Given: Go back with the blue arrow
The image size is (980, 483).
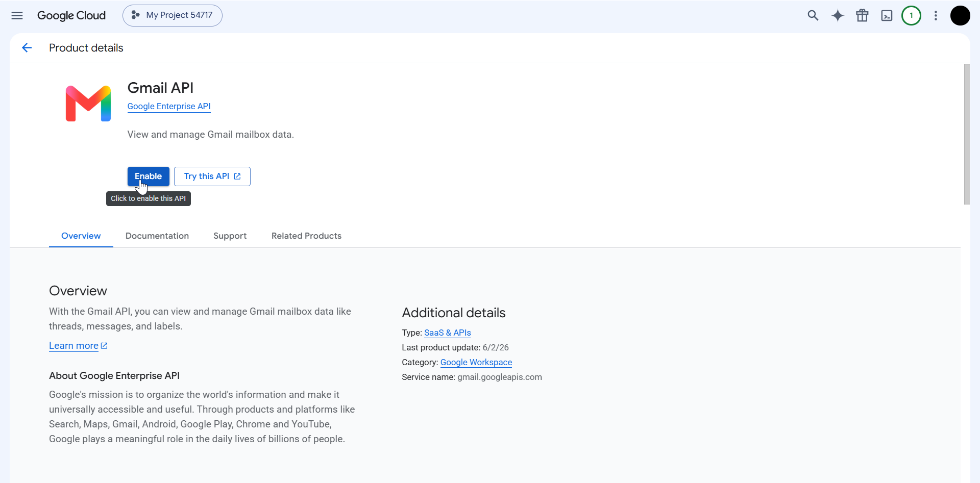Looking at the screenshot, I should (27, 48).
